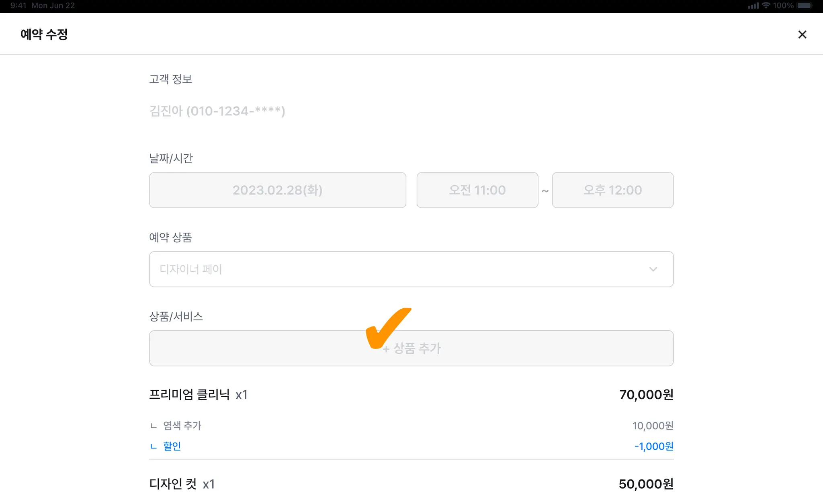Close the 예약 수정 dialog with X
This screenshot has width=823, height=504.
(802, 35)
